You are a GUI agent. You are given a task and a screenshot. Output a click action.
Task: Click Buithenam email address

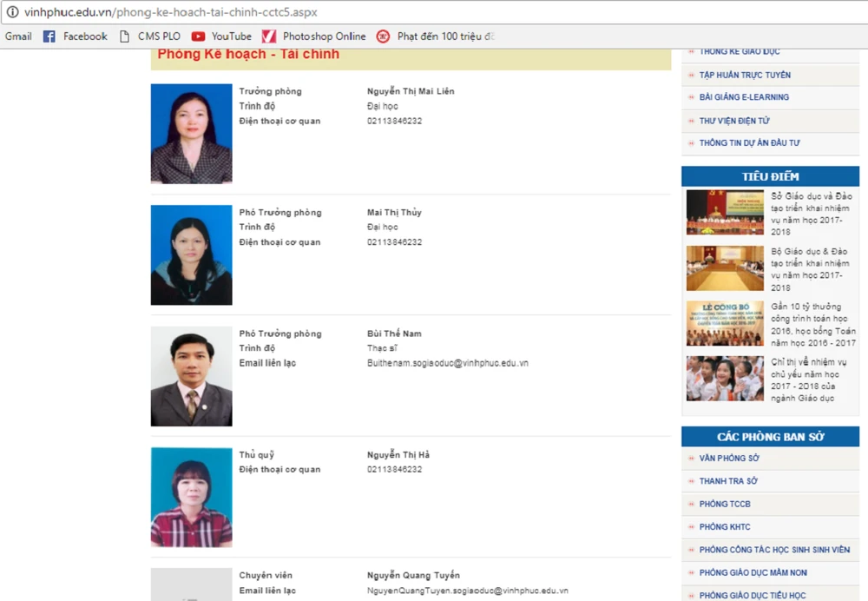coord(447,363)
